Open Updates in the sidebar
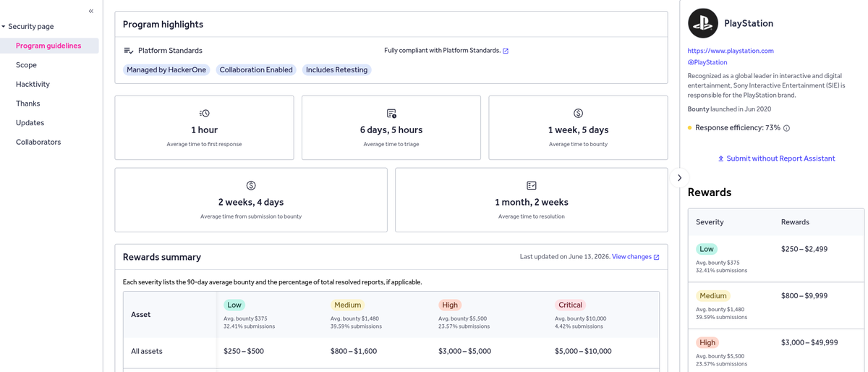 point(30,123)
